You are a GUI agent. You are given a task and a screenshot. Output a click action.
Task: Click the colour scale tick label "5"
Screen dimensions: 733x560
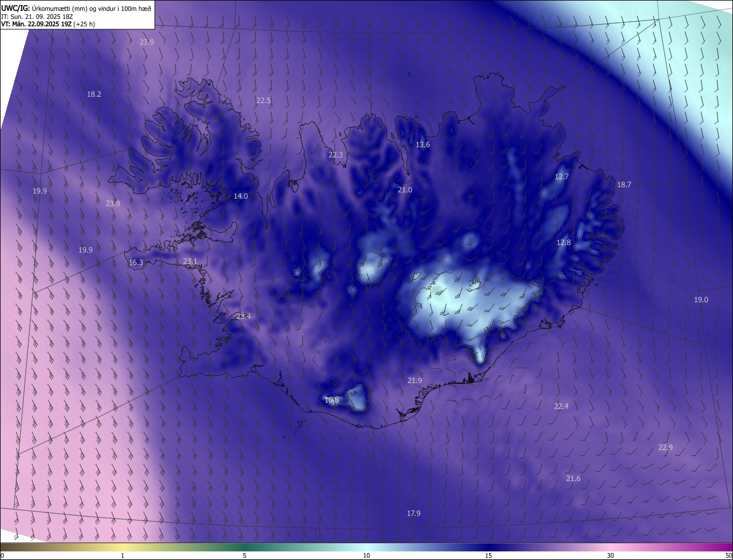click(245, 555)
